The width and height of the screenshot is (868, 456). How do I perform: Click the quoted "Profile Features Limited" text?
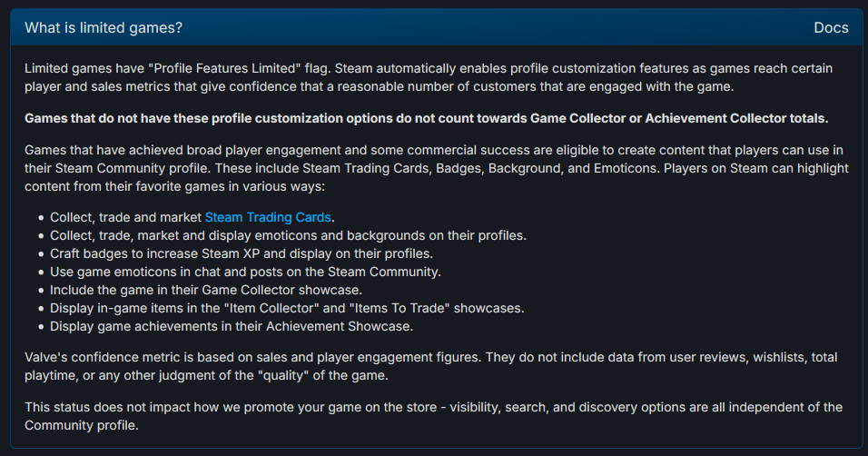[223, 69]
